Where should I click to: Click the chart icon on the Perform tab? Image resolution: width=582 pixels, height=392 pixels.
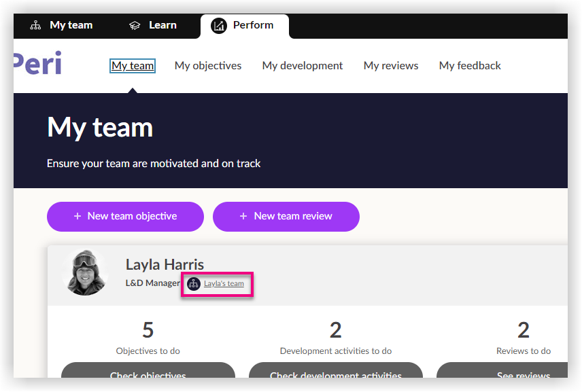tap(219, 26)
